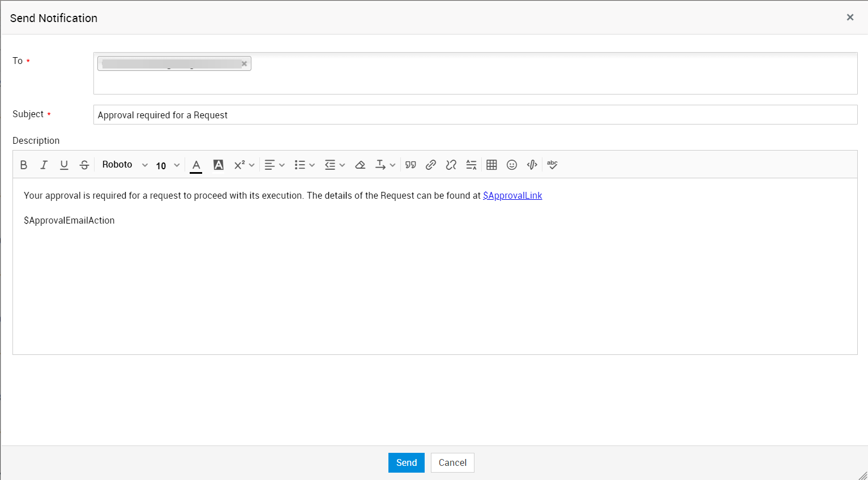Screen dimensions: 868x480
Task: Expand text alignment options
Action: [x=275, y=165]
